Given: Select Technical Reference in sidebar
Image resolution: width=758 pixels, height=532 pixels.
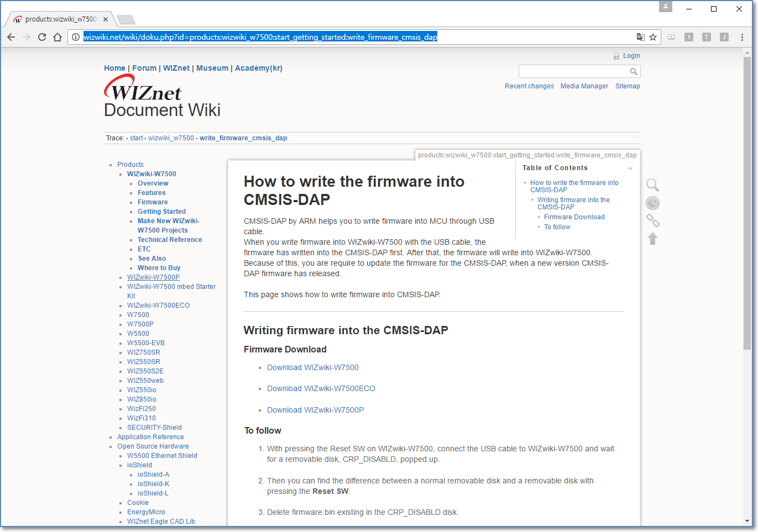Looking at the screenshot, I should (170, 240).
